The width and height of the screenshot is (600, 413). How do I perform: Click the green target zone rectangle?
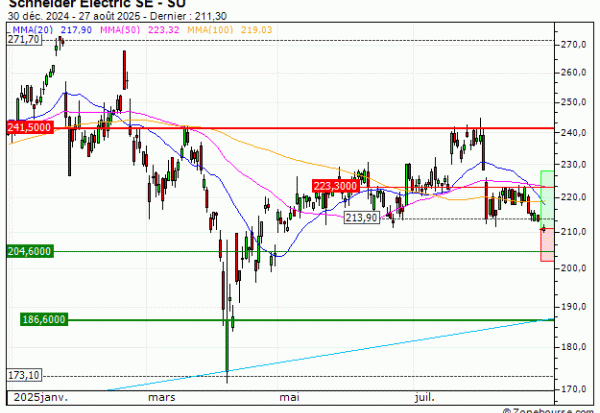click(547, 186)
